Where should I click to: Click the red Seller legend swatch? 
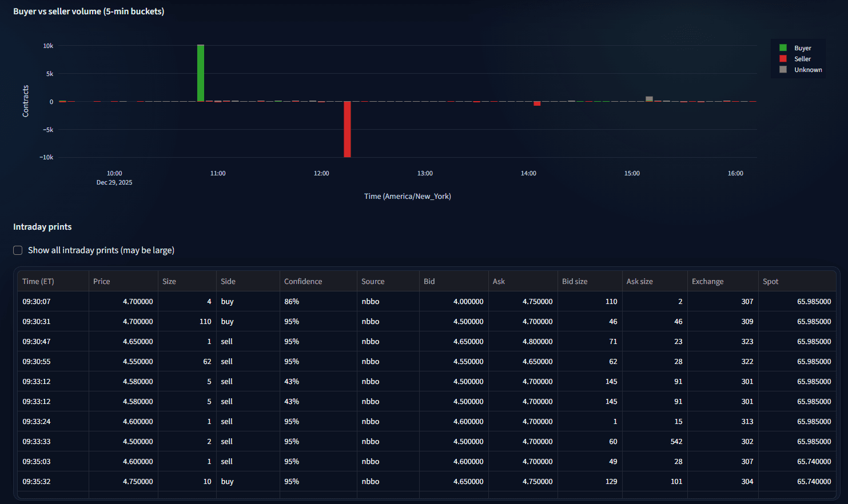(x=782, y=59)
